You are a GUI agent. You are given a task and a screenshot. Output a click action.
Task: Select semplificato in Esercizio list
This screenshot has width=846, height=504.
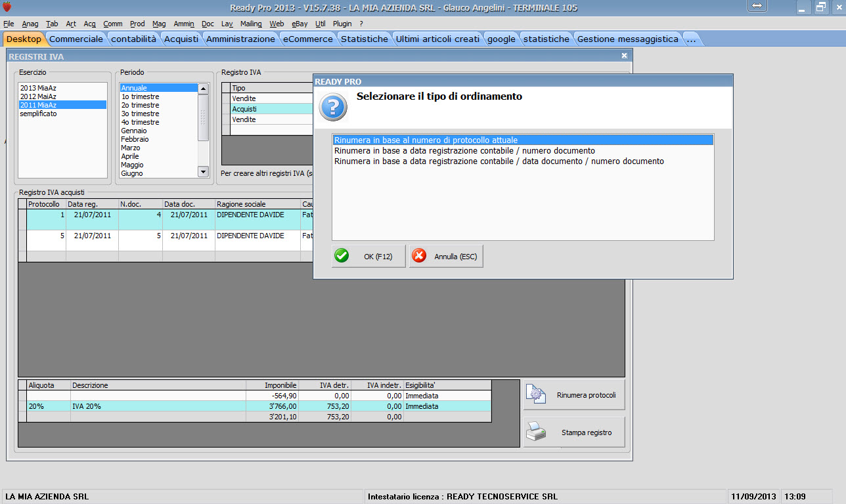coord(62,114)
